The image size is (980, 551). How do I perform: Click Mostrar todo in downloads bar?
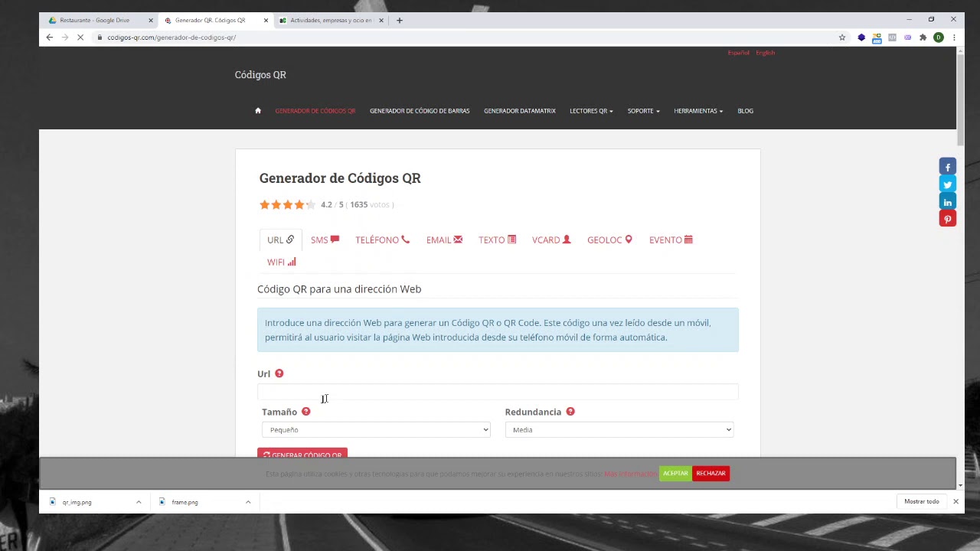coord(922,502)
